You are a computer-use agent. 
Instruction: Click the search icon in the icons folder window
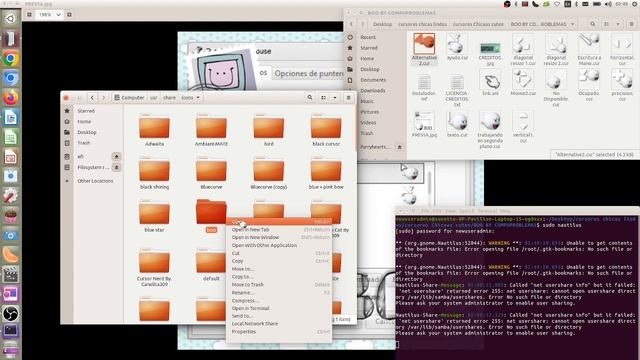tap(310, 98)
